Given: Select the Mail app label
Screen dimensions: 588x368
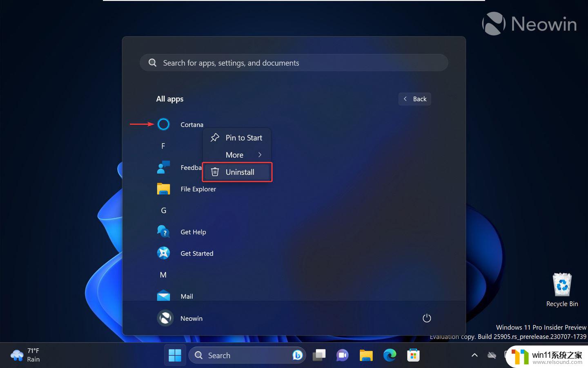Looking at the screenshot, I should (187, 296).
